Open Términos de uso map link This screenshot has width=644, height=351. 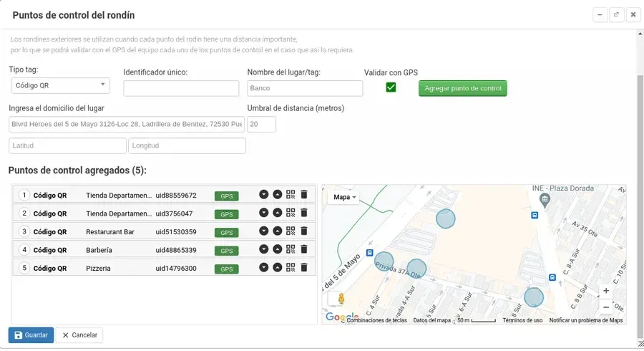point(522,320)
